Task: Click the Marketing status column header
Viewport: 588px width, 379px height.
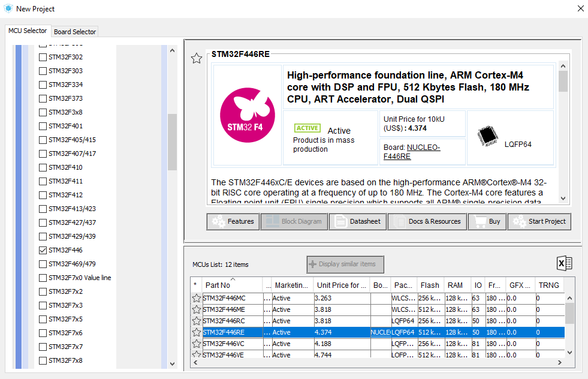Action: [x=292, y=285]
